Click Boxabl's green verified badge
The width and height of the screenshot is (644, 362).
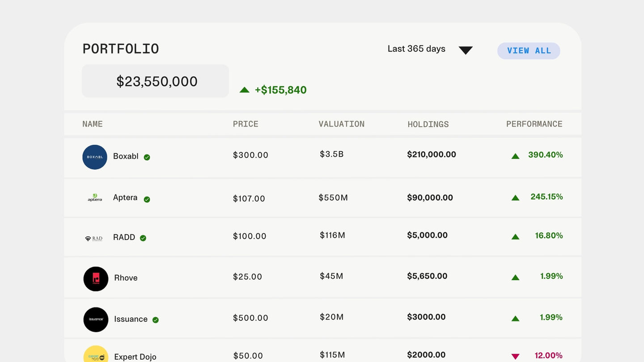(147, 157)
